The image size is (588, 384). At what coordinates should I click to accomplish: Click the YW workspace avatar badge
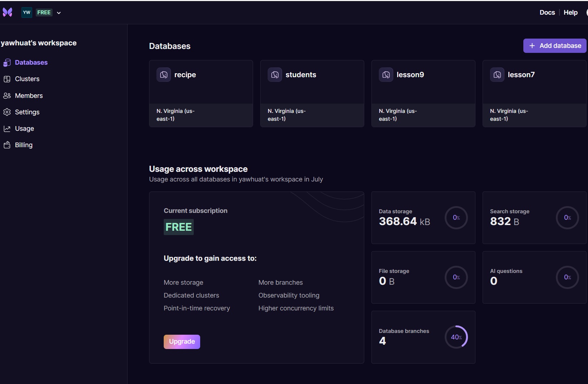click(27, 13)
